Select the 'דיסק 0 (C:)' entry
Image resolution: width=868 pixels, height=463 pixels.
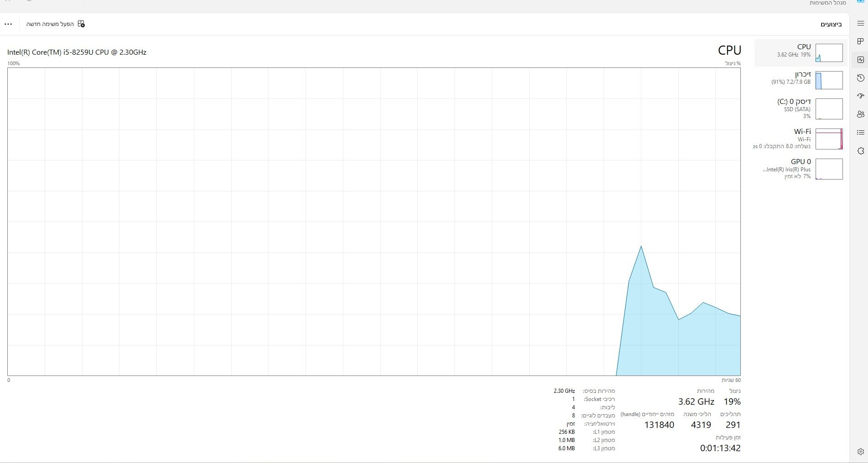801,109
